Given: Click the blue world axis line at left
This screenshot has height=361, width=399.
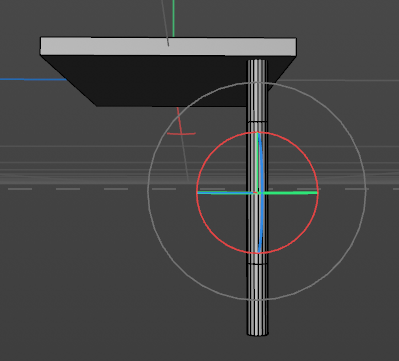Looking at the screenshot, I should (33, 79).
